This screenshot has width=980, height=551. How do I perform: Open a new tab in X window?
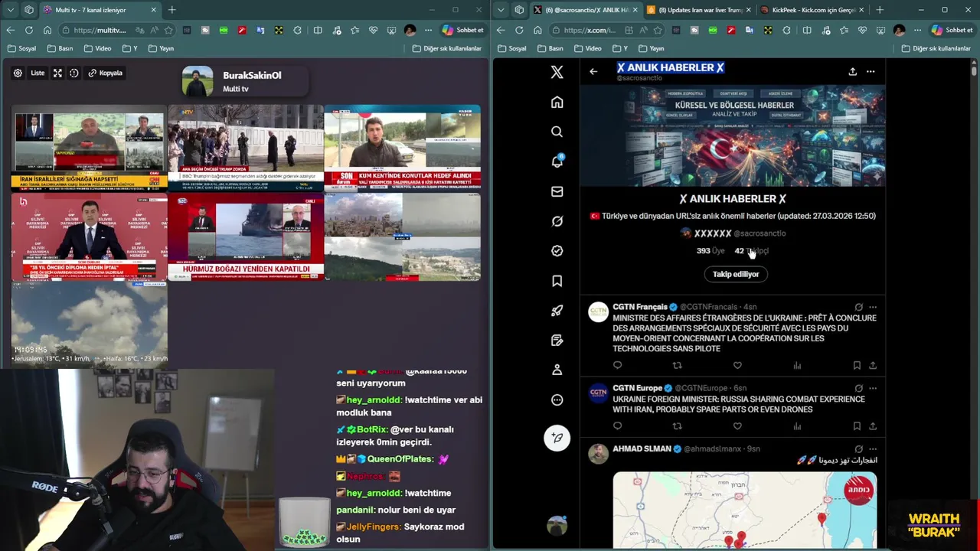tap(879, 10)
